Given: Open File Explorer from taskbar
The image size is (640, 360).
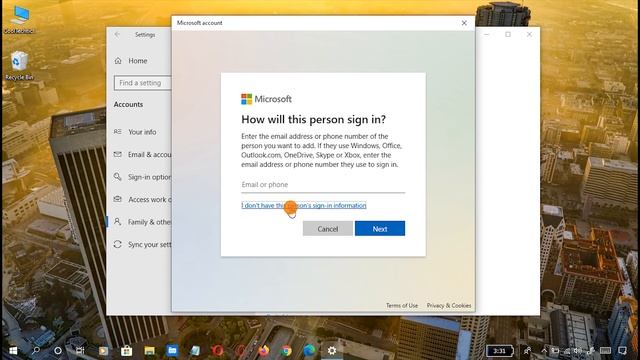Looking at the screenshot, I should coord(149,351).
